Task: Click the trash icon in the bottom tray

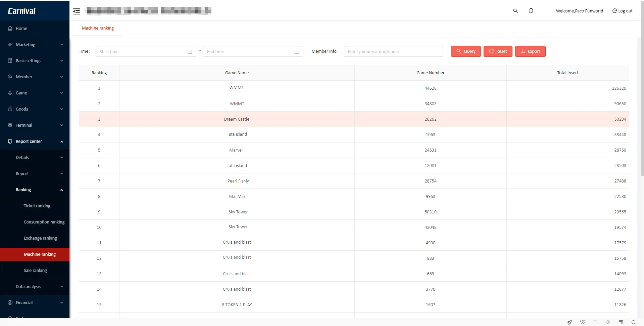Action: (596, 322)
